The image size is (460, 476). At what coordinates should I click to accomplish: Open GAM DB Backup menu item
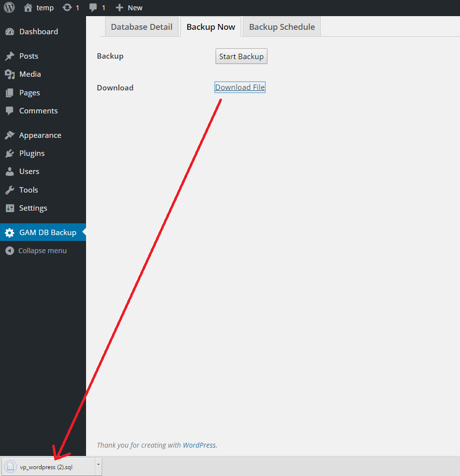tap(43, 232)
